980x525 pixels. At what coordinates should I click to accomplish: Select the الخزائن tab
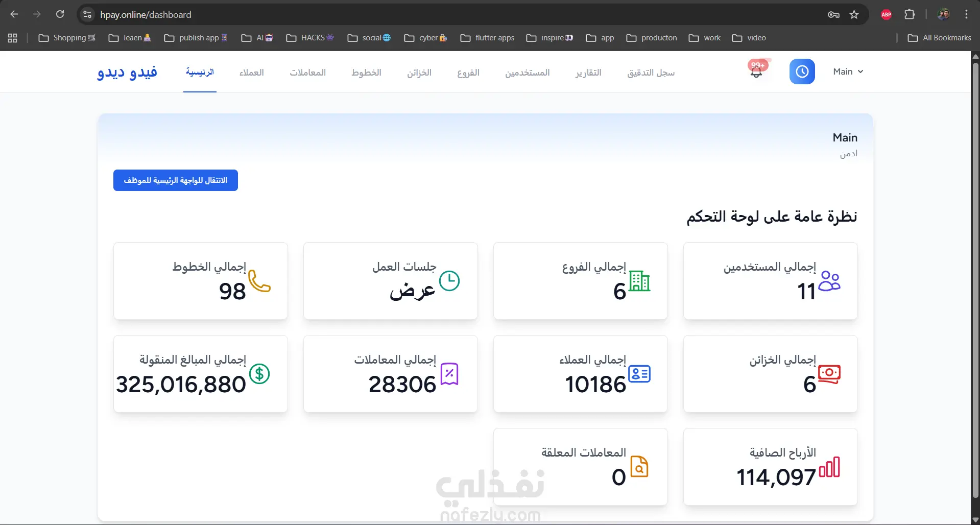coord(419,73)
